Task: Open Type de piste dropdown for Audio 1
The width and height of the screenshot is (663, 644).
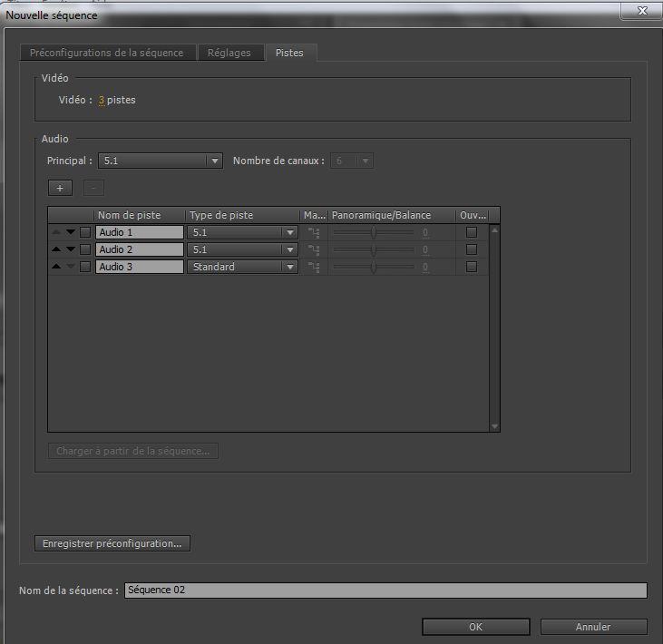Action: pos(242,232)
